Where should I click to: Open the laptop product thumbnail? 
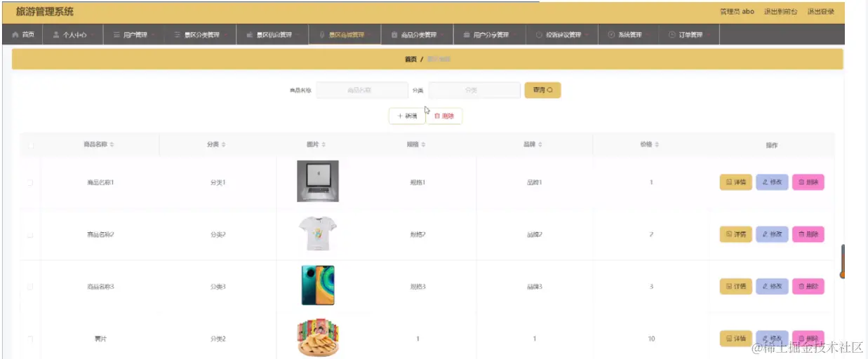[318, 181]
